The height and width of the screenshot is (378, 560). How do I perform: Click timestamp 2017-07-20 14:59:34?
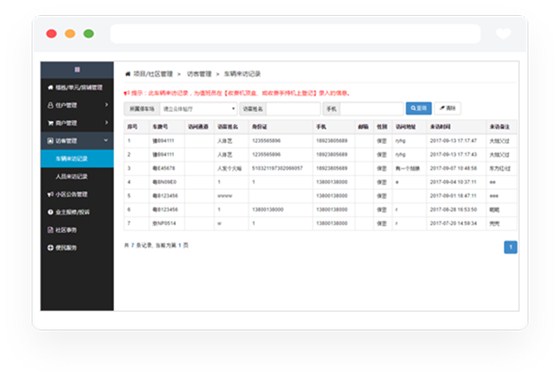[453, 223]
